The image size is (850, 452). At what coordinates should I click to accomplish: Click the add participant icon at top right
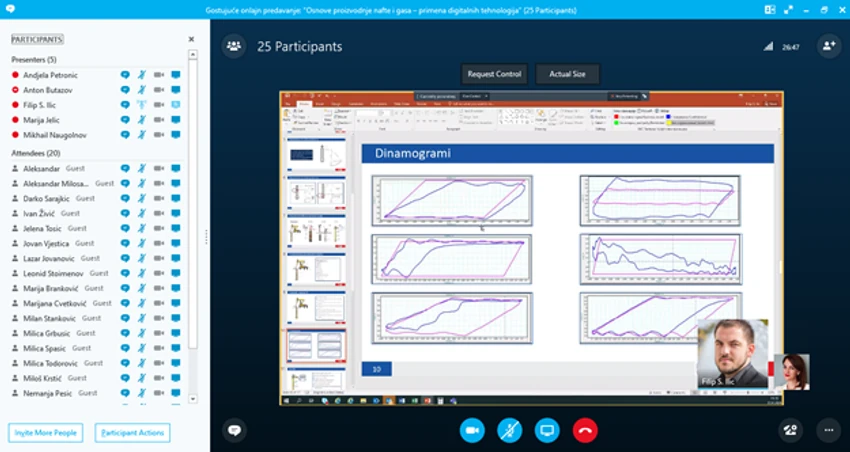[x=829, y=46]
